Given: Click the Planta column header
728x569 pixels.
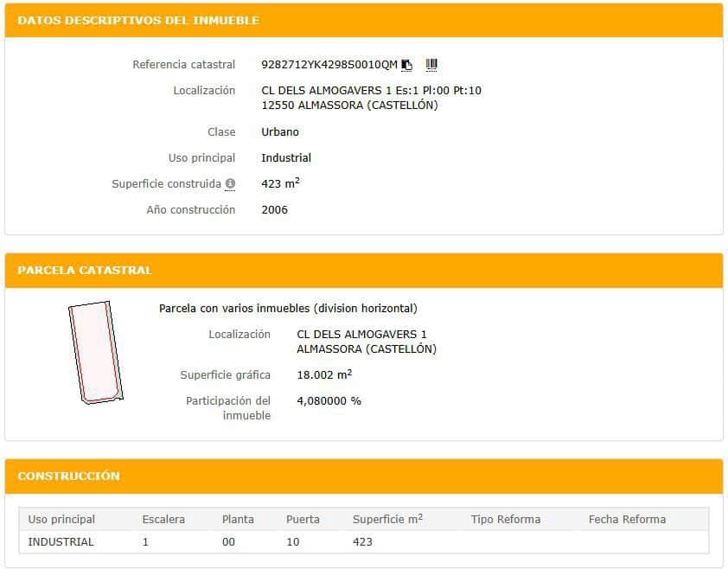Looking at the screenshot, I should point(238,519).
